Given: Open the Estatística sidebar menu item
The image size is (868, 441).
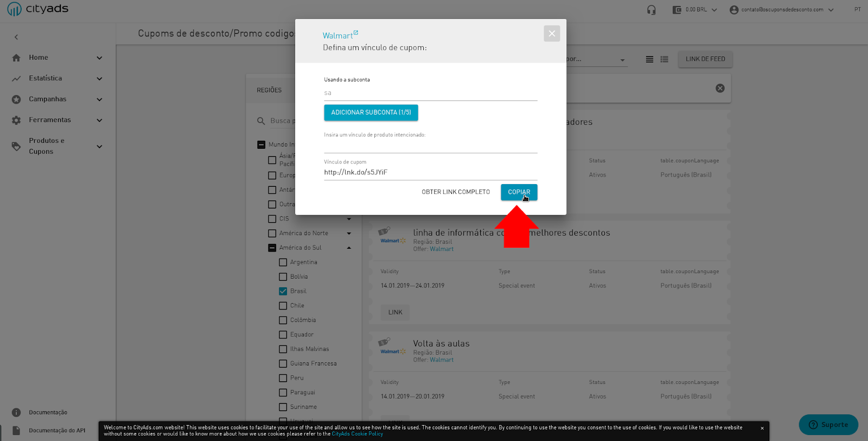Looking at the screenshot, I should [58, 79].
